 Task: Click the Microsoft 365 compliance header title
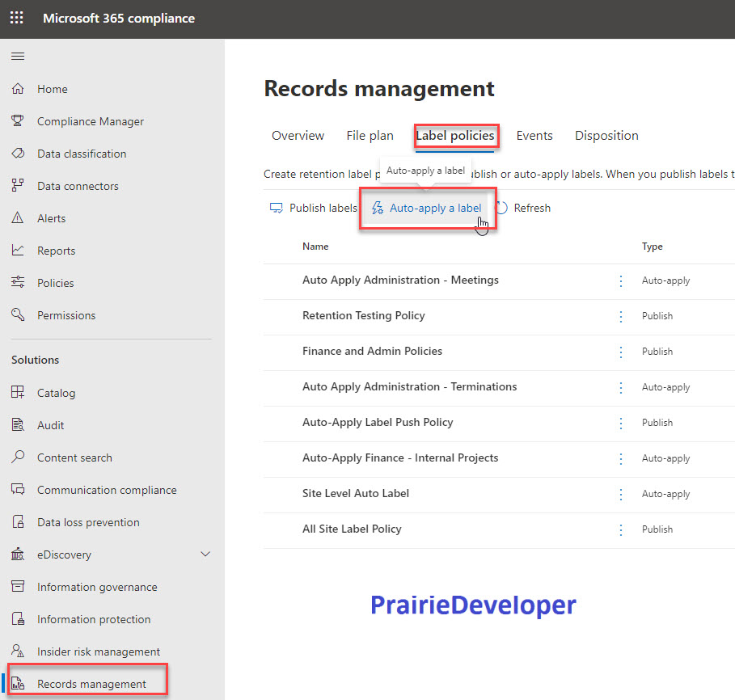pos(119,19)
